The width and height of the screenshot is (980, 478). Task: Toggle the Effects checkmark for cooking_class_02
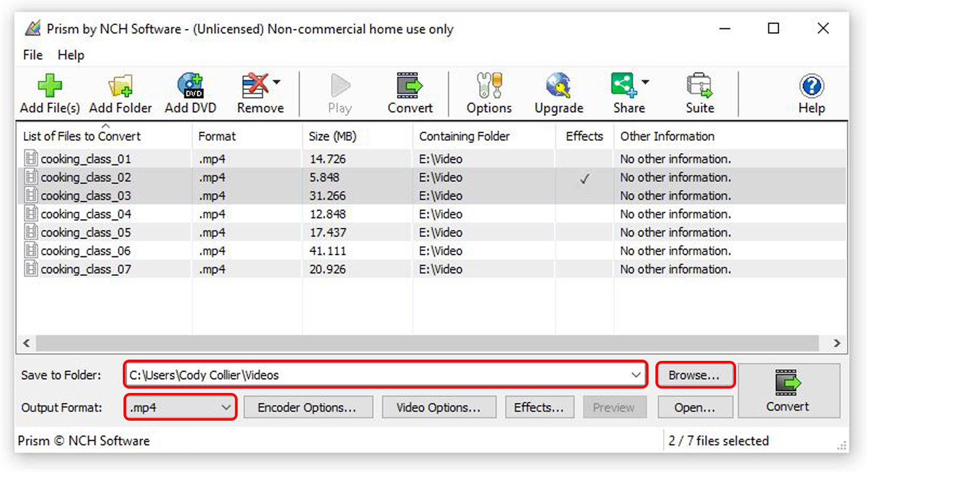[x=584, y=178]
